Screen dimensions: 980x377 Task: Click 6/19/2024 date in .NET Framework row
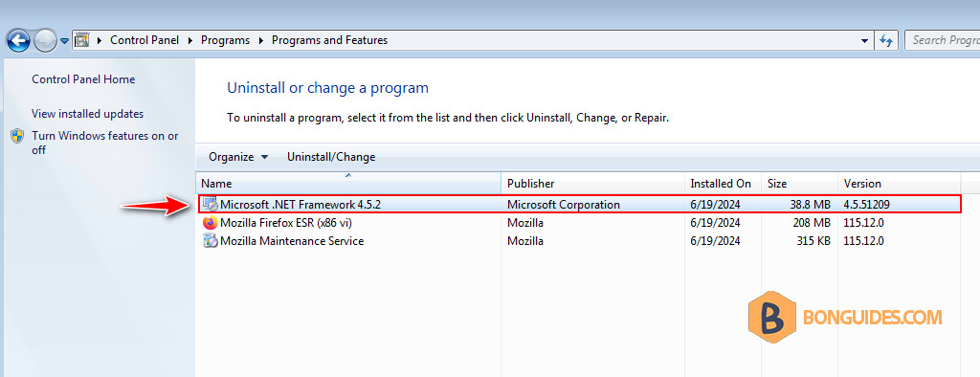(715, 205)
